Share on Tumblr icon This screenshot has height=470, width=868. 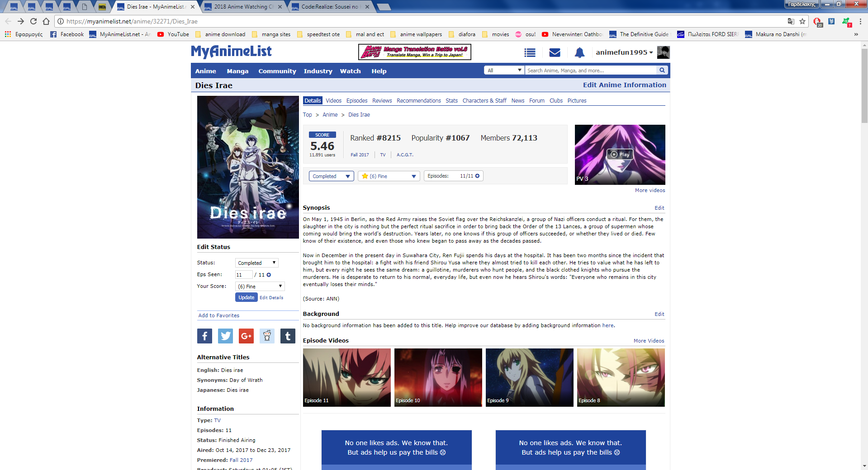(x=288, y=336)
